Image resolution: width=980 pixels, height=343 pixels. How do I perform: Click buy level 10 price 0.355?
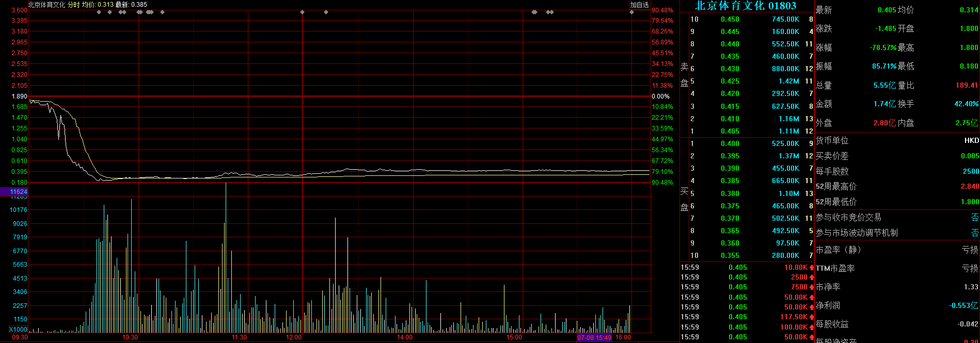tap(730, 256)
